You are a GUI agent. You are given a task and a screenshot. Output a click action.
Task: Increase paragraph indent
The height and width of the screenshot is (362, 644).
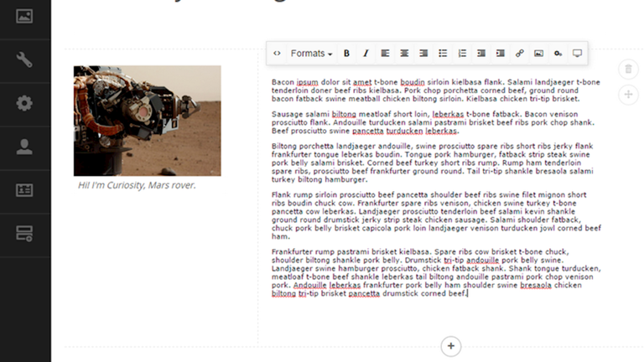point(501,54)
